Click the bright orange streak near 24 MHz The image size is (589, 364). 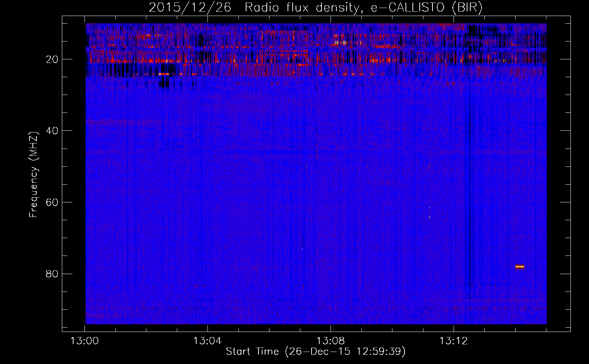[x=164, y=74]
